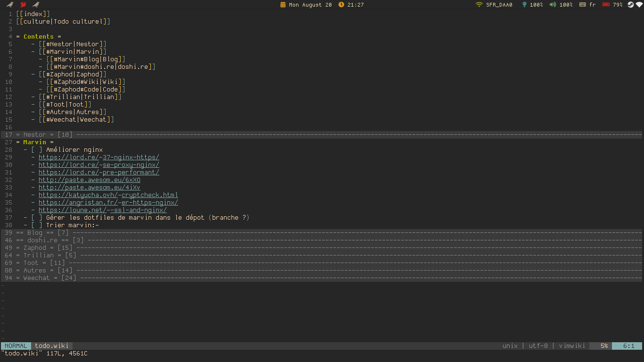Open the lord.re 37-nginx-https link
The image size is (644, 362).
(x=99, y=157)
